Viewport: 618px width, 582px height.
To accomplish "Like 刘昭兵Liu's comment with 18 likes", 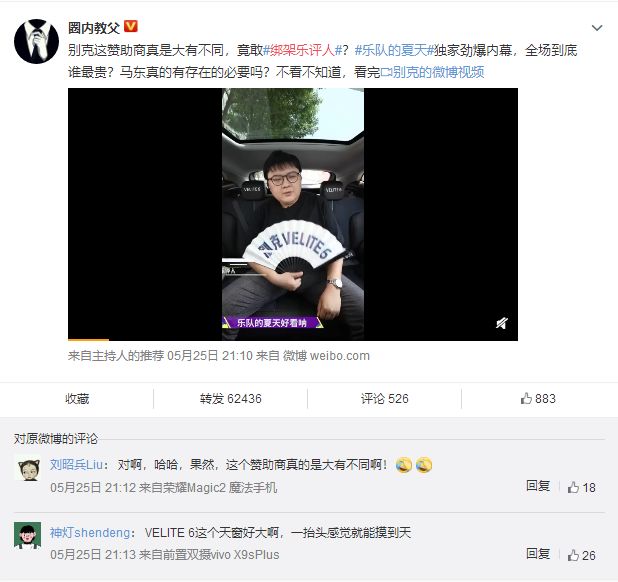I will pos(581,488).
